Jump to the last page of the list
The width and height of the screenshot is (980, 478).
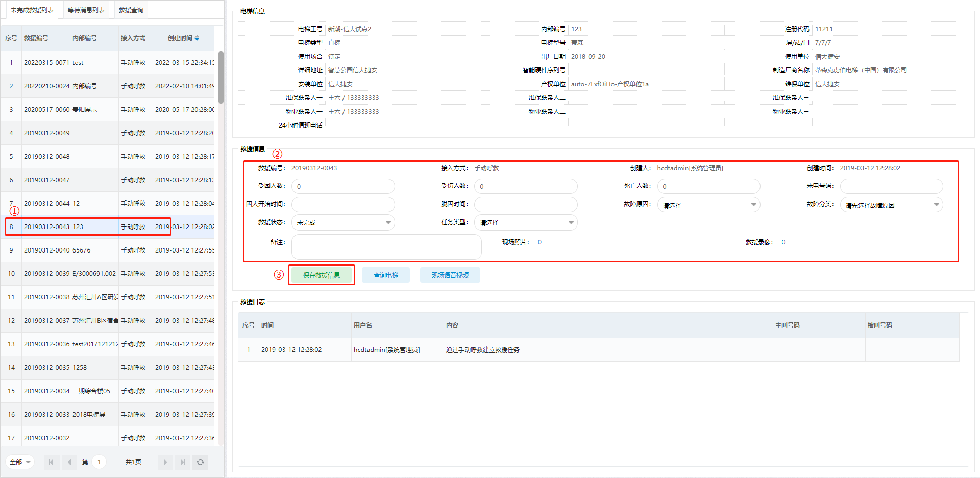point(182,462)
